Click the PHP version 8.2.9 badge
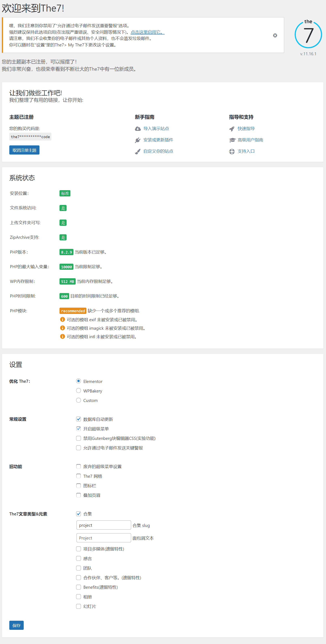 [66, 252]
